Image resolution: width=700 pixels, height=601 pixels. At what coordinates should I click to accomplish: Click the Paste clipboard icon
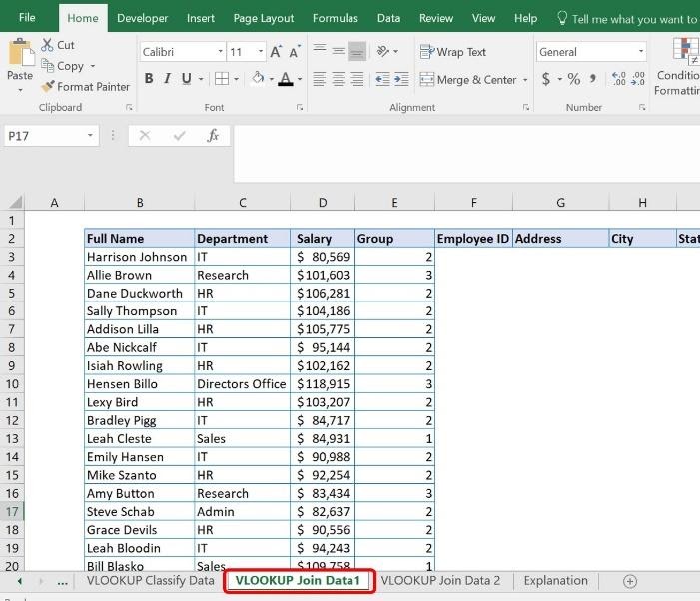[21, 53]
